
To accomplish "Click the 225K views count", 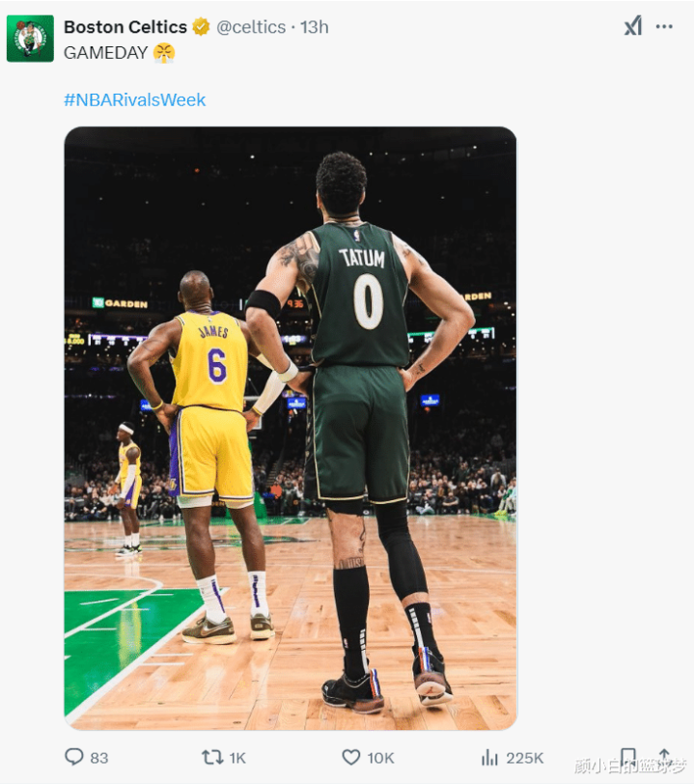I will (525, 758).
